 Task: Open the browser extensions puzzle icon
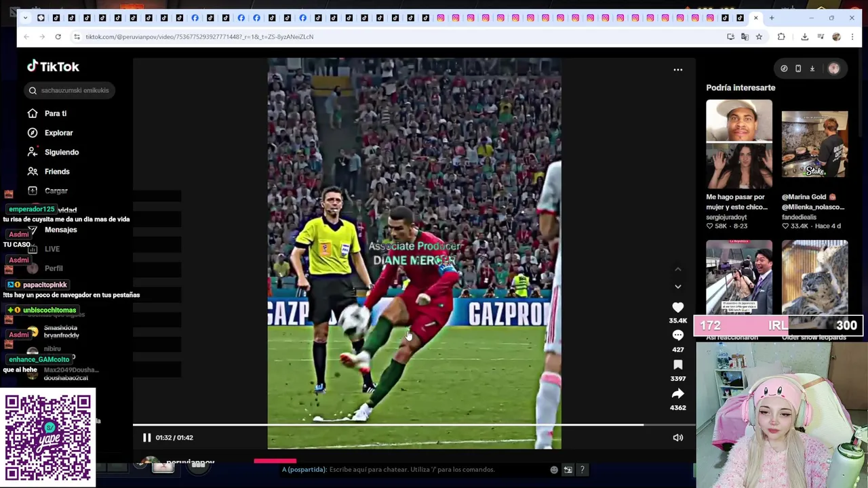[781, 37]
